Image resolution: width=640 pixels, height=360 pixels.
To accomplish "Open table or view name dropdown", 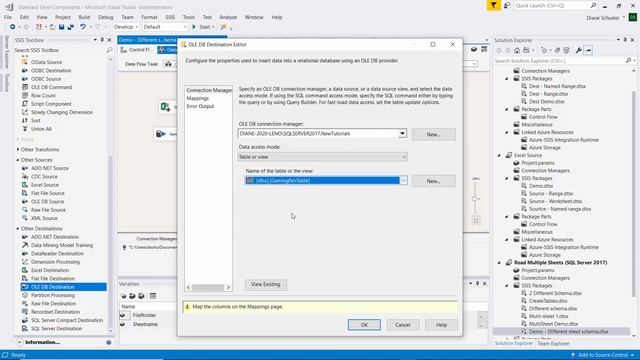I will [x=403, y=180].
